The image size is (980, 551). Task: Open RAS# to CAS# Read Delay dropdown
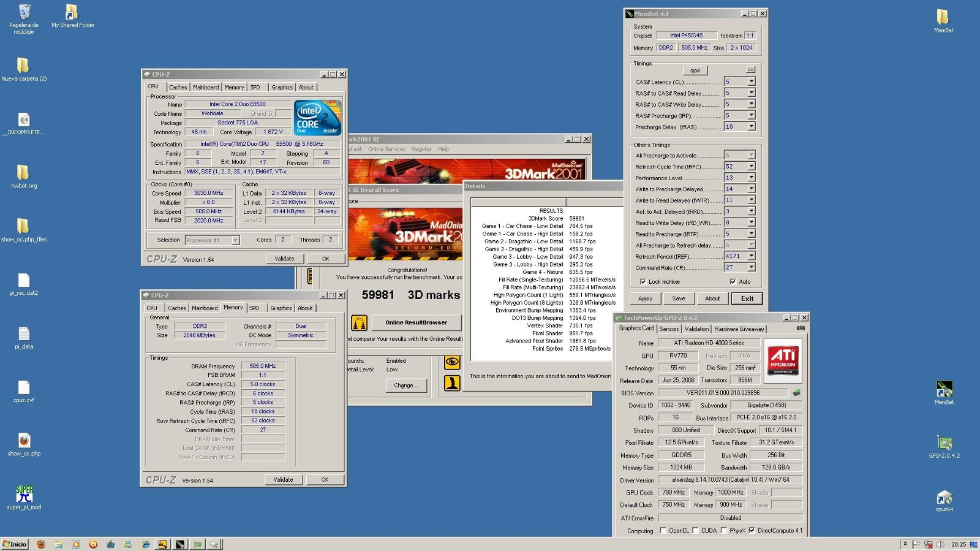[751, 93]
